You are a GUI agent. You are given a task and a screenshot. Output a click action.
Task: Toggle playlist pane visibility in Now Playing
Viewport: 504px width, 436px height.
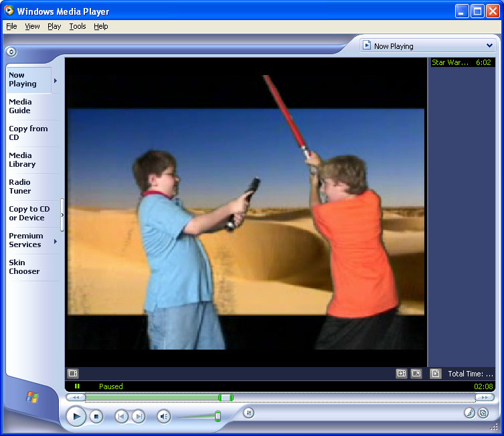435,374
